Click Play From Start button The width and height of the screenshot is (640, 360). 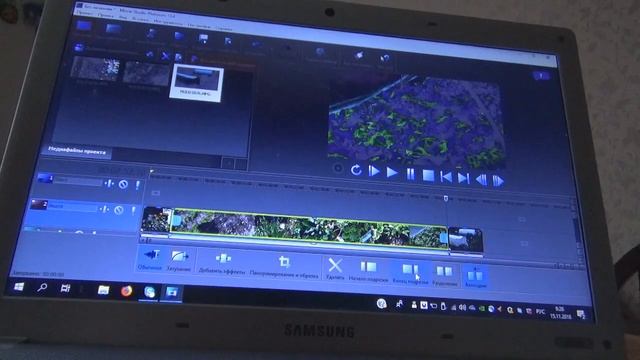(x=373, y=171)
